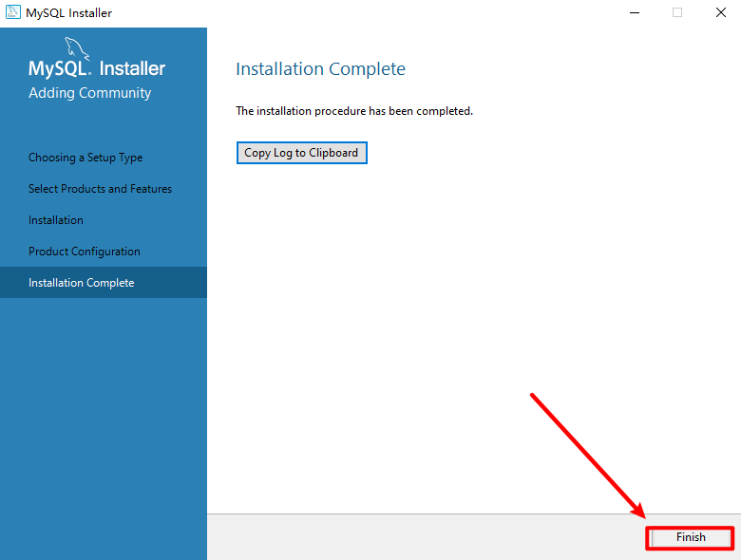Viewport: 741px width, 560px height.
Task: Open Select Products and Features step
Action: tap(100, 189)
